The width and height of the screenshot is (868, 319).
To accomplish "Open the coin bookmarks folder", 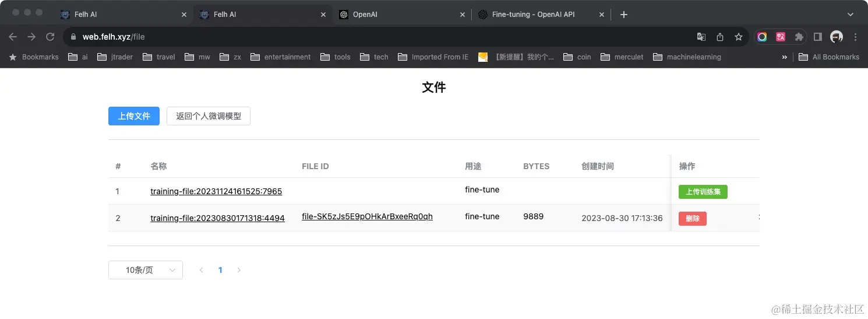I will click(x=577, y=57).
